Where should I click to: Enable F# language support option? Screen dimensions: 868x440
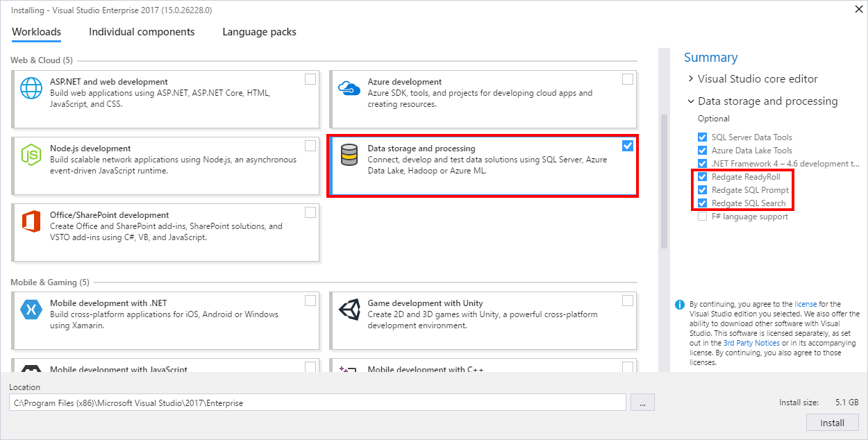point(703,217)
